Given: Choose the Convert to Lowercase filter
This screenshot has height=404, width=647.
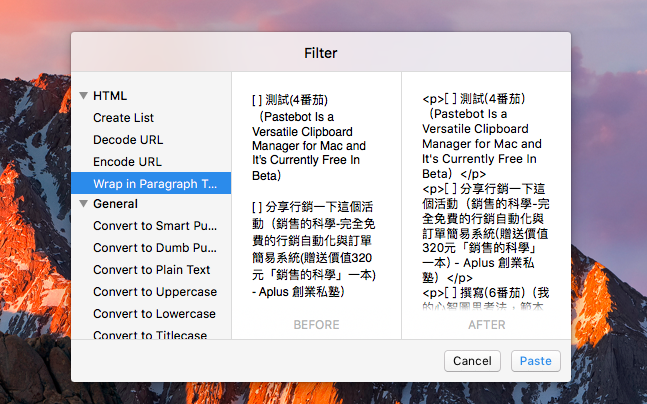Looking at the screenshot, I should coord(154,314).
